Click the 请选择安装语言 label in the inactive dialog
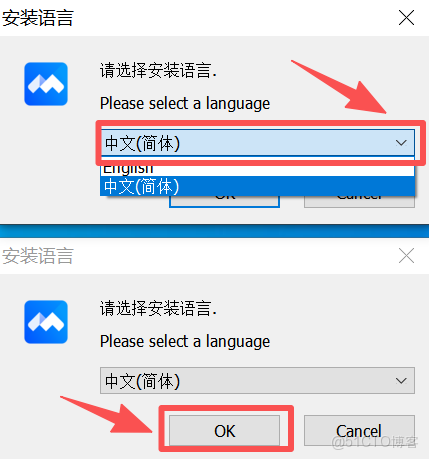 158,308
